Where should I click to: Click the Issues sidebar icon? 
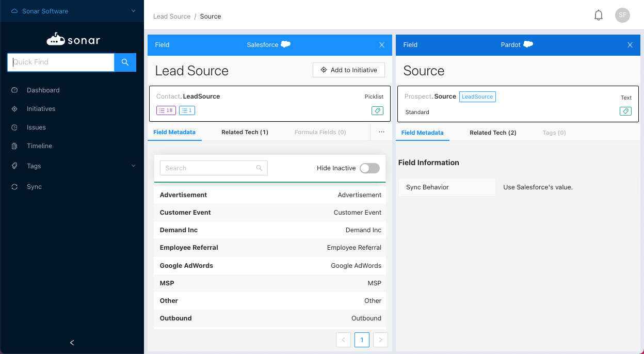coord(14,127)
